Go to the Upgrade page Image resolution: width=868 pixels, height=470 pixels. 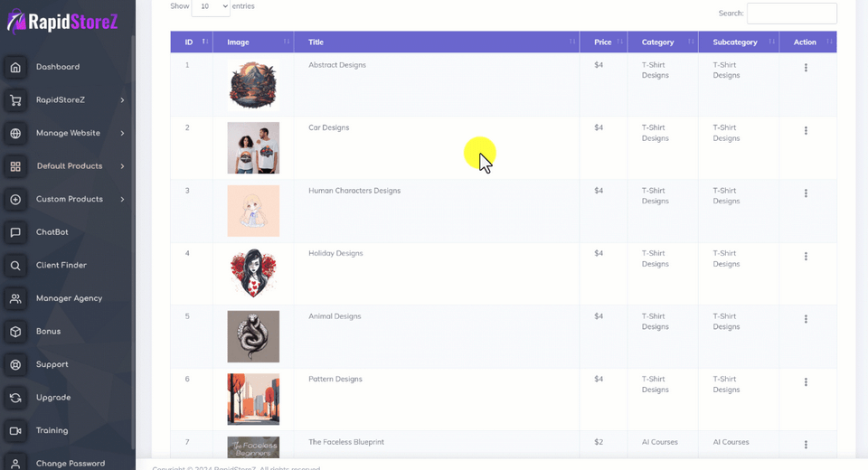click(53, 398)
